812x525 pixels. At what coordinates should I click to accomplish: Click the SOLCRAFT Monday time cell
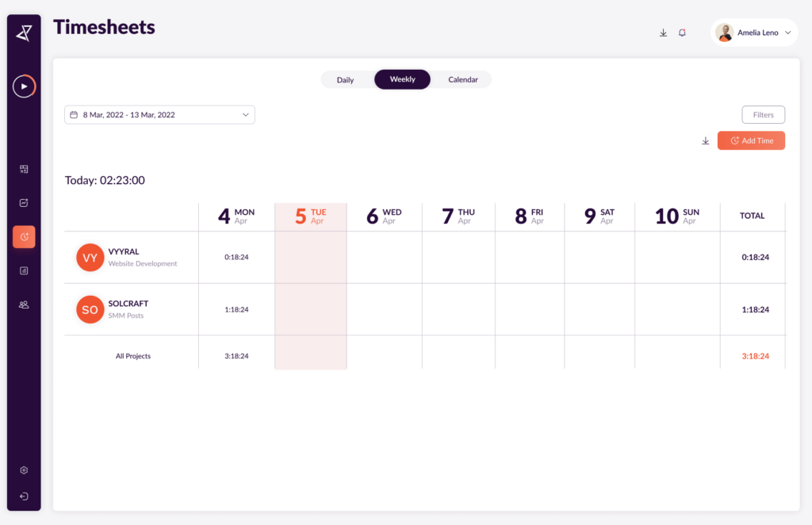236,309
